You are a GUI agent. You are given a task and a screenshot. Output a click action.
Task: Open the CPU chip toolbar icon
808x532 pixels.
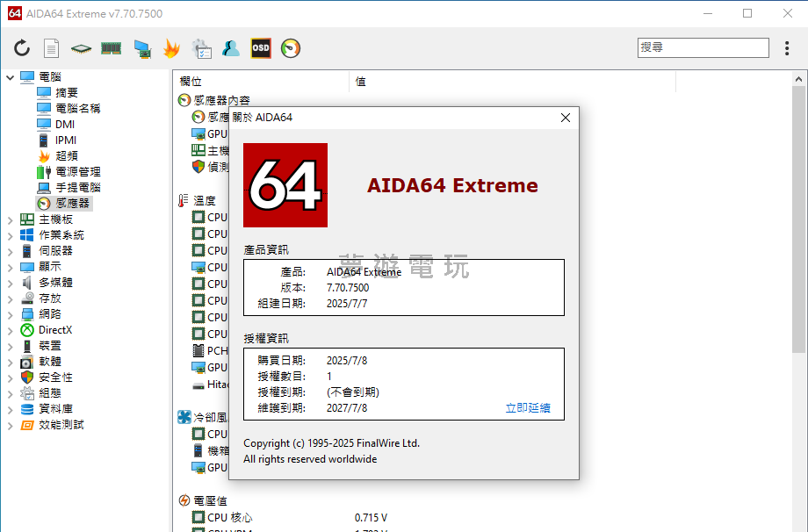click(x=81, y=49)
